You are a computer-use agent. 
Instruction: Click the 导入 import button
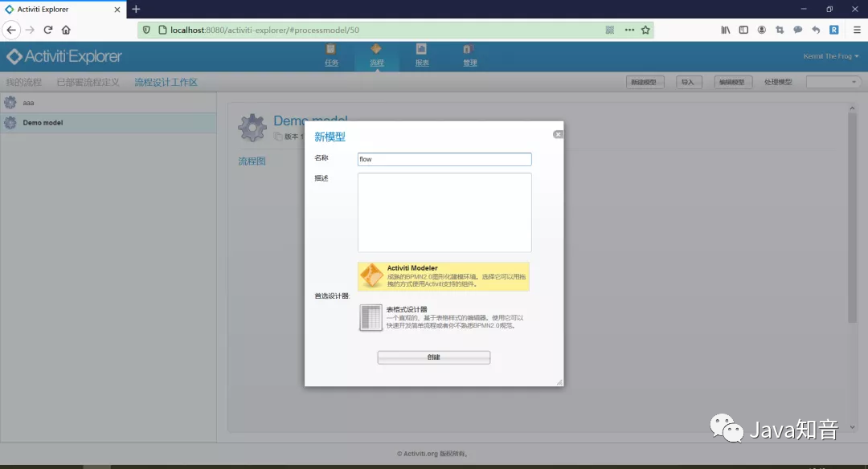coord(688,82)
